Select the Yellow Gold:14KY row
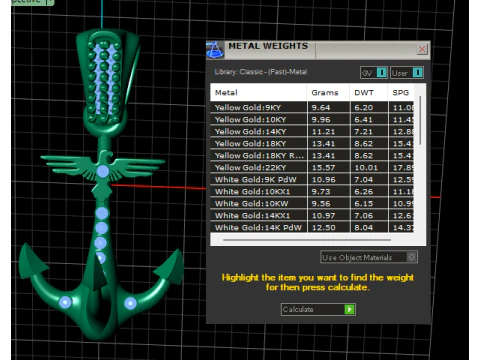 click(312, 131)
